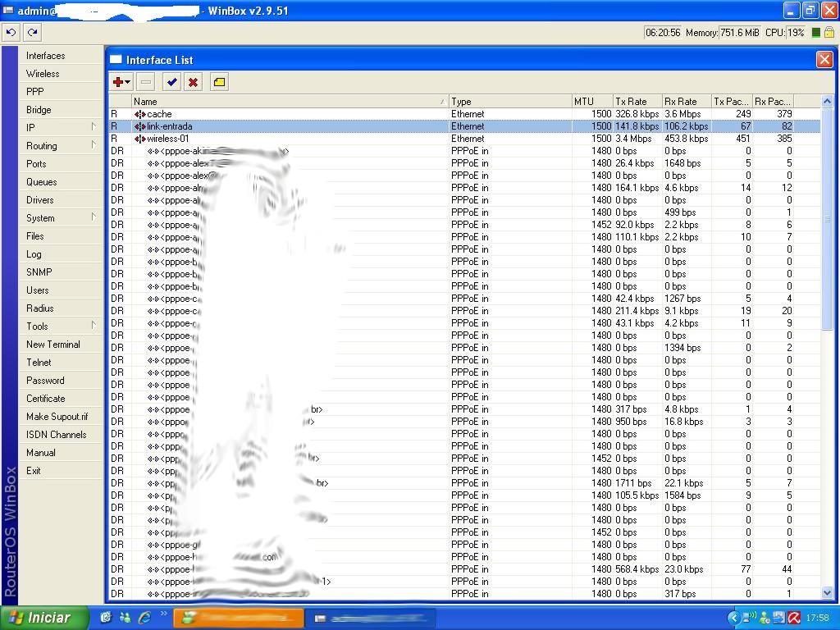Click the 568.4 kbps Tx Rate cell
The height and width of the screenshot is (630, 840).
(637, 569)
